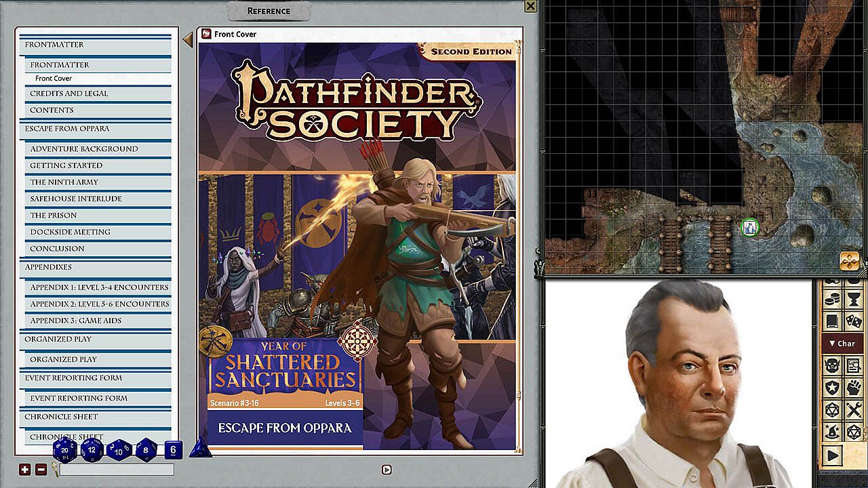This screenshot has height=488, width=868.
Task: Click the play arrow button in the sidebar
Action: click(x=833, y=455)
